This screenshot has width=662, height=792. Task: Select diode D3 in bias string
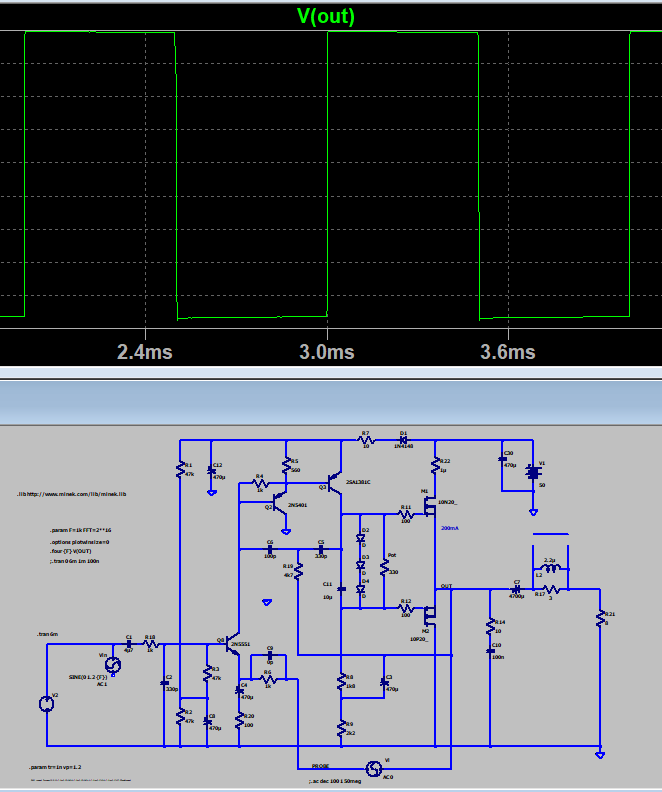click(361, 565)
